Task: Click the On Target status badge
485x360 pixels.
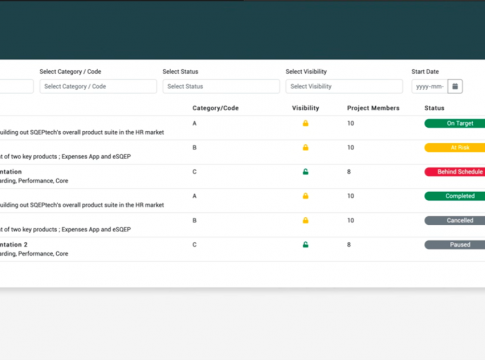Action: [x=455, y=123]
